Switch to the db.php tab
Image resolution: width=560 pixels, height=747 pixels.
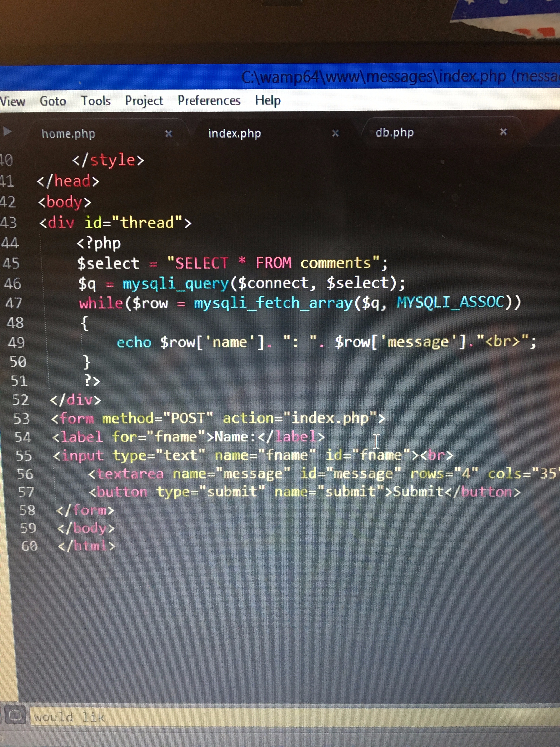tap(395, 132)
